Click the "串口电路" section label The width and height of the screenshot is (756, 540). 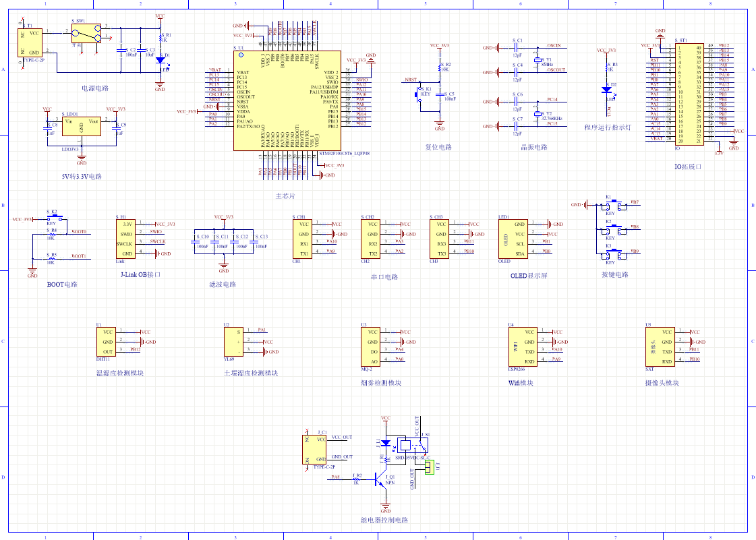tap(384, 277)
